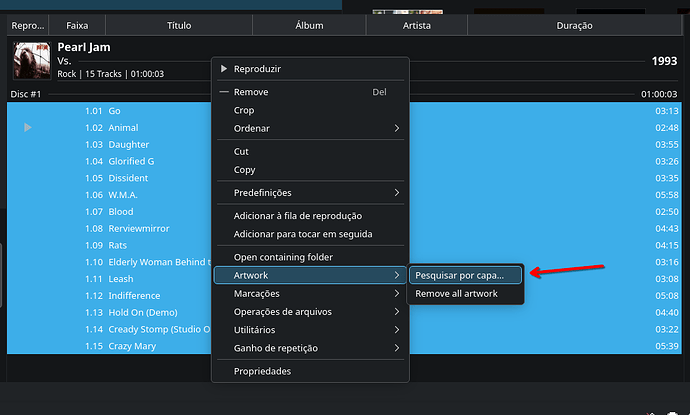
Task: Choose Remove all artwork option
Action: tap(456, 294)
